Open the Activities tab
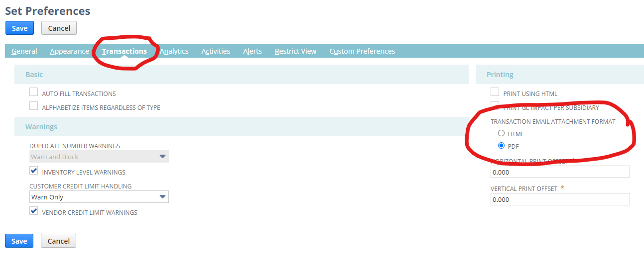This screenshot has height=275, width=644. click(x=216, y=51)
